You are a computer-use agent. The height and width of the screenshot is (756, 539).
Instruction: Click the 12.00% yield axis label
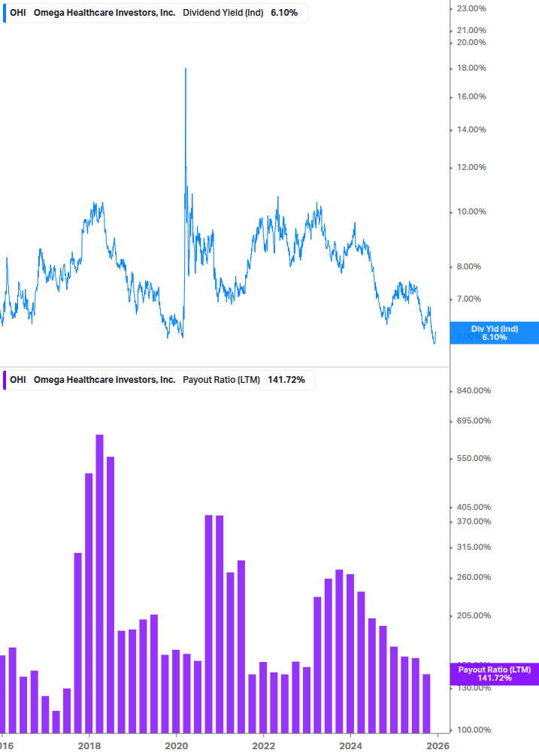[471, 167]
